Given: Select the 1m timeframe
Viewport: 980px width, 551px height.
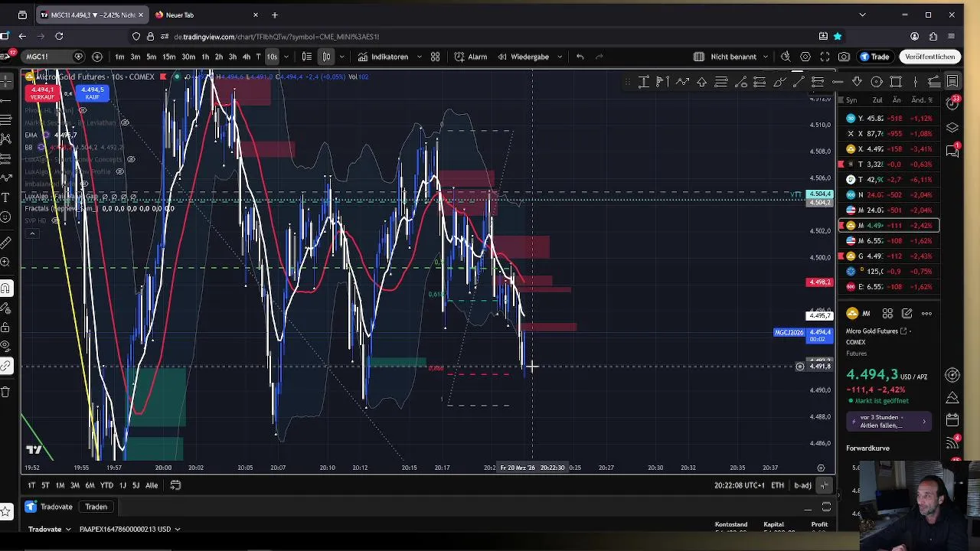Looking at the screenshot, I should coord(119,57).
